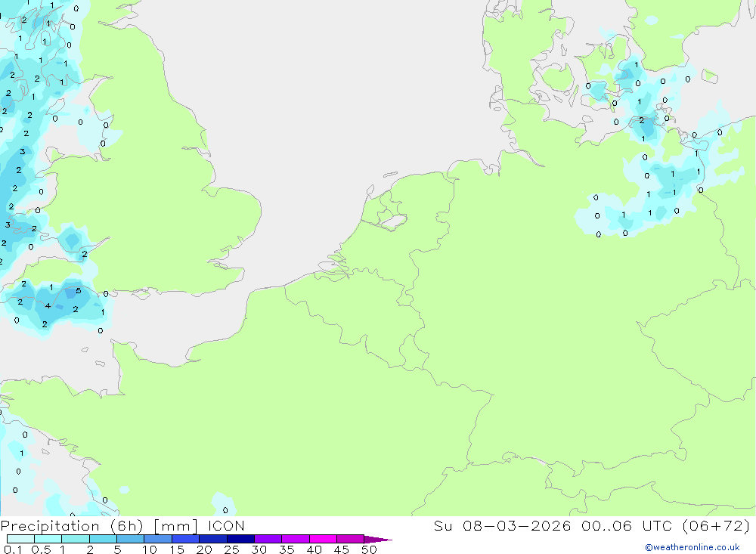Click the "15" legend scale label
Screen dimensions: 756x554
pos(177,549)
